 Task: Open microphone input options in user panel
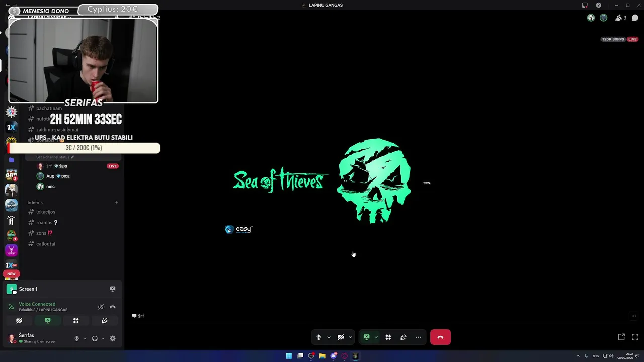(84, 338)
